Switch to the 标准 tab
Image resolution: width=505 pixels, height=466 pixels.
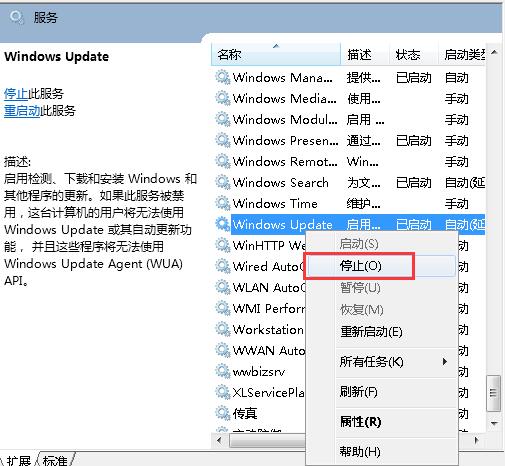(55, 460)
